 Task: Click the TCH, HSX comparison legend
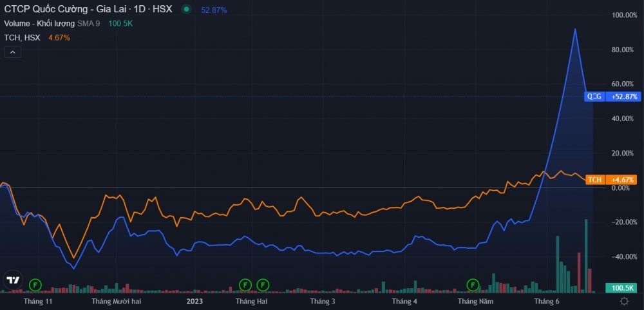[x=22, y=38]
